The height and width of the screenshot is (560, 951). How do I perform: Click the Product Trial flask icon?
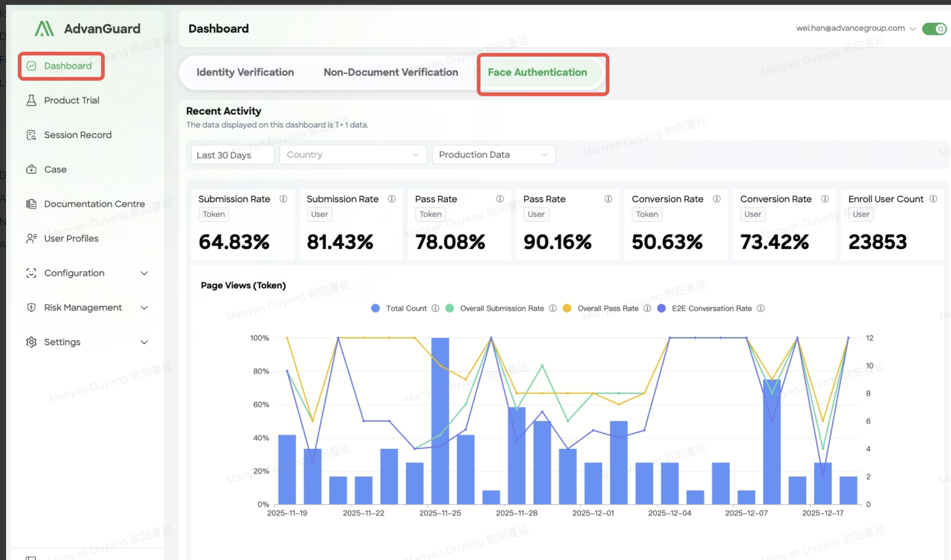click(x=31, y=101)
